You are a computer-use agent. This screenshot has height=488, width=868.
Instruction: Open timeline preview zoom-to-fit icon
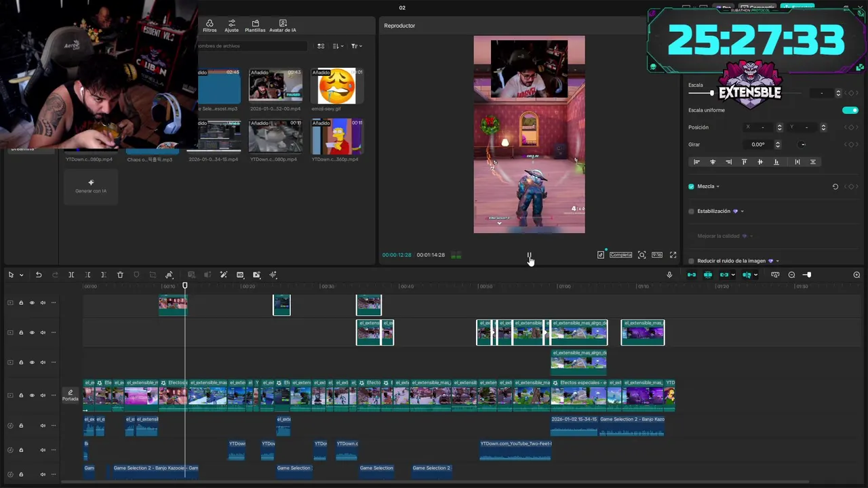point(775,275)
